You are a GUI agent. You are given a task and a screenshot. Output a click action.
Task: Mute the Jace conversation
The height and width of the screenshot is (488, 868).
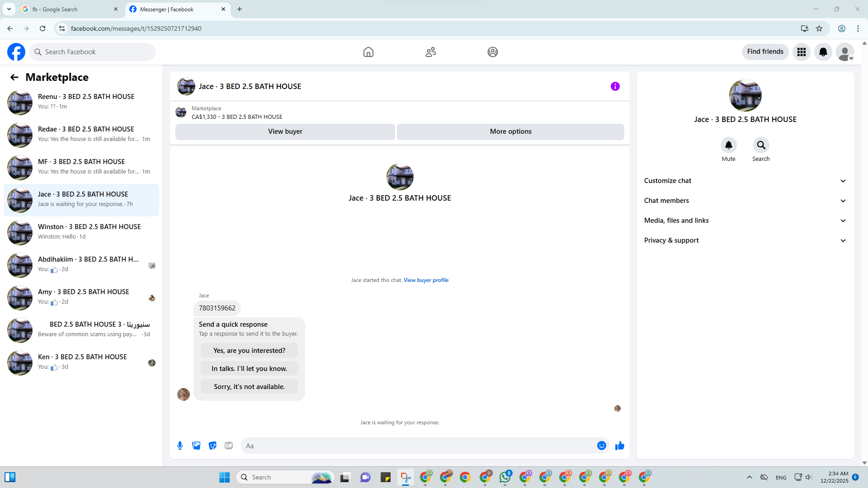pyautogui.click(x=728, y=145)
